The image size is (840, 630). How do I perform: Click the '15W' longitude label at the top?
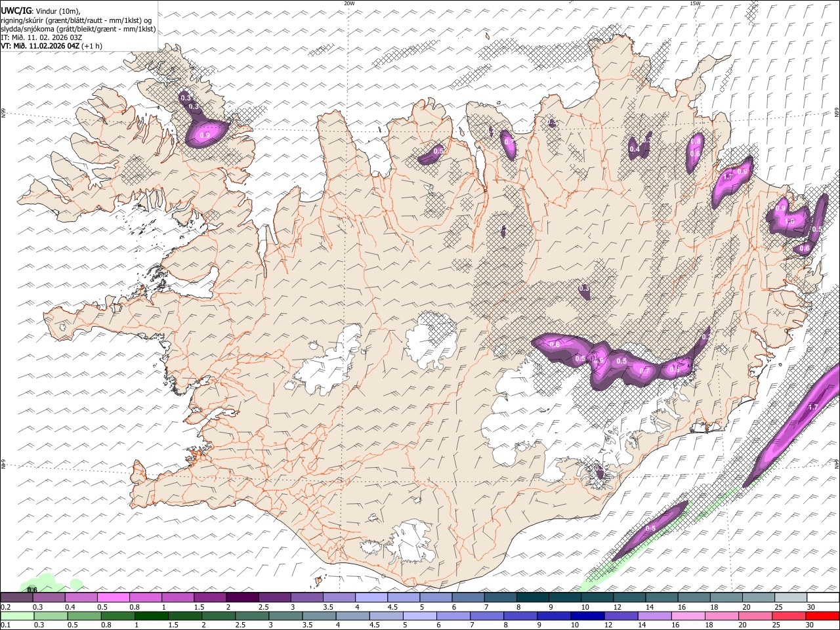(x=695, y=3)
